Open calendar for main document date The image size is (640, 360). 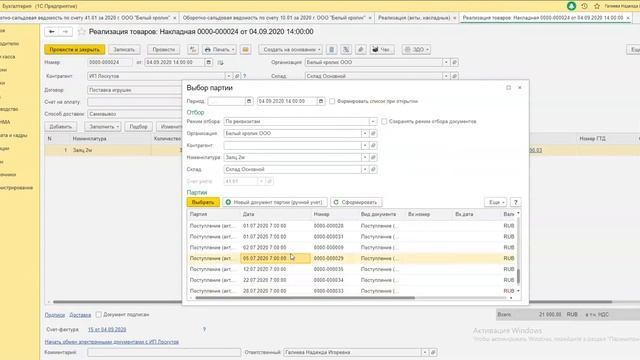209,62
